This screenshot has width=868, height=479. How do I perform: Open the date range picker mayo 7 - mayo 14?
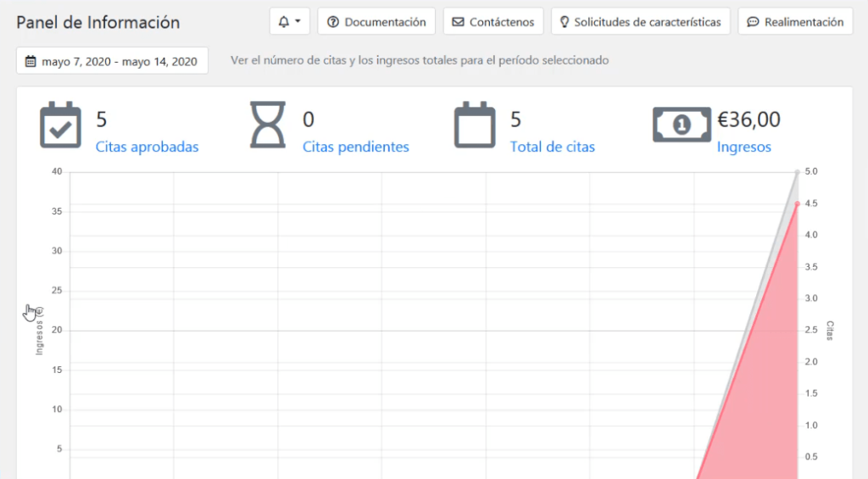(113, 61)
